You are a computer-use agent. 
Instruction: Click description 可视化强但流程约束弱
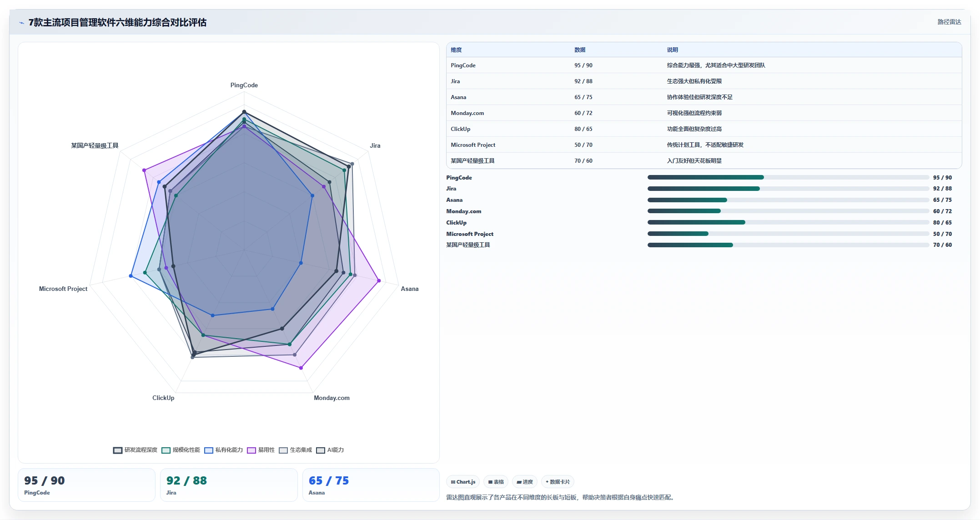click(x=694, y=113)
